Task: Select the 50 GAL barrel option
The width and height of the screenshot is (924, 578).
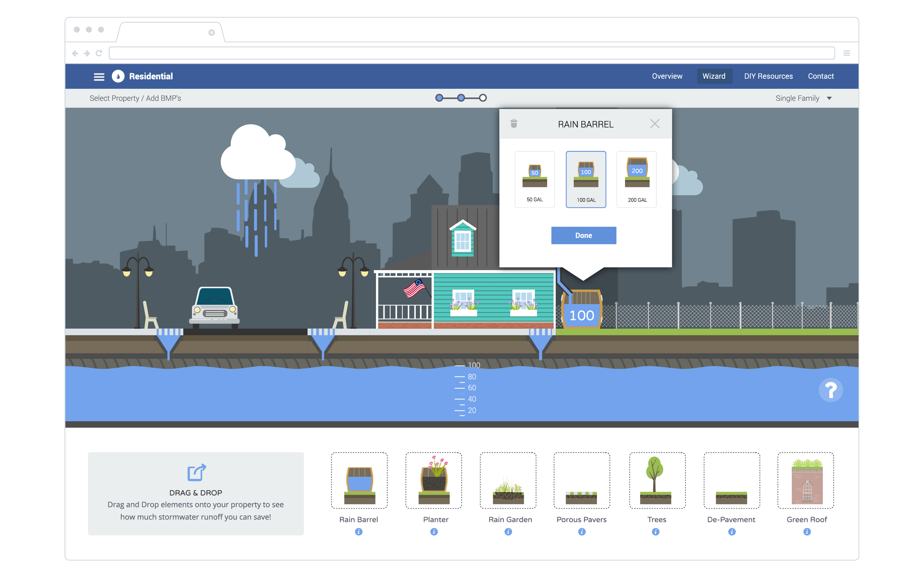Action: point(535,179)
